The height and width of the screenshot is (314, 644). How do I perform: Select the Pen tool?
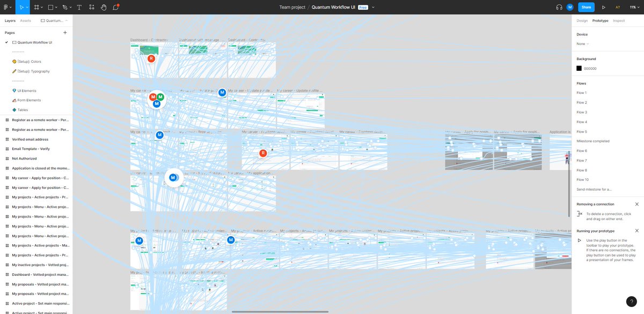coord(65,7)
